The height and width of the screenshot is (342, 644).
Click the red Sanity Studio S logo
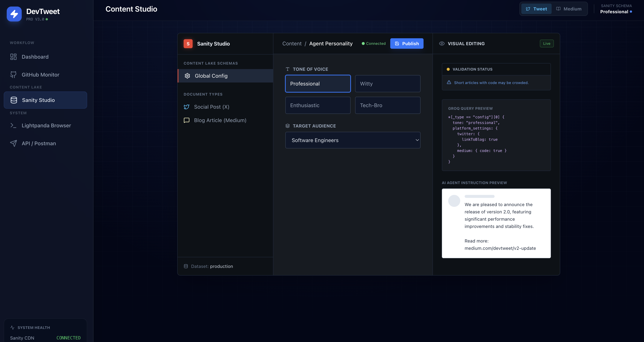click(188, 44)
